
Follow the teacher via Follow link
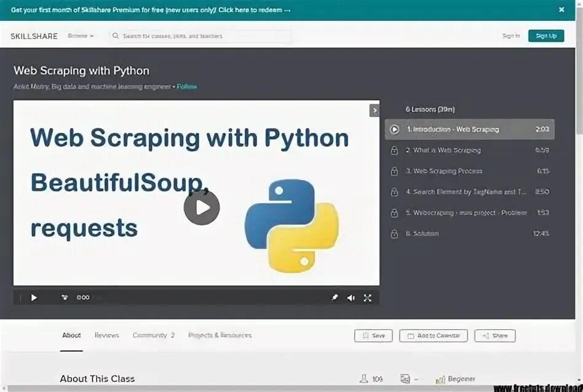click(187, 87)
